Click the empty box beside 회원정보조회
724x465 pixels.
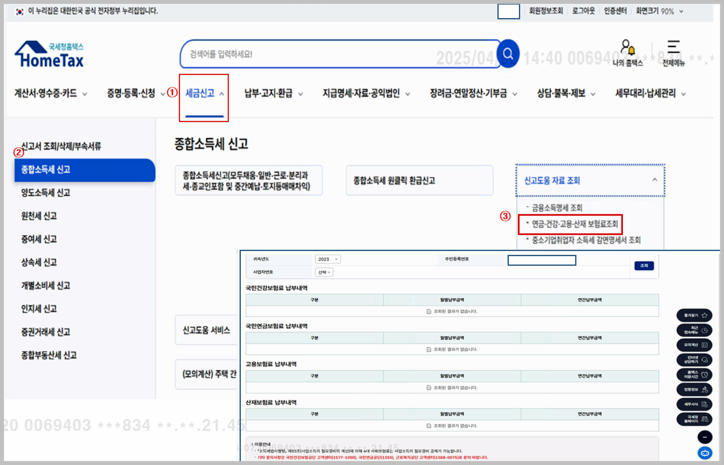(508, 11)
